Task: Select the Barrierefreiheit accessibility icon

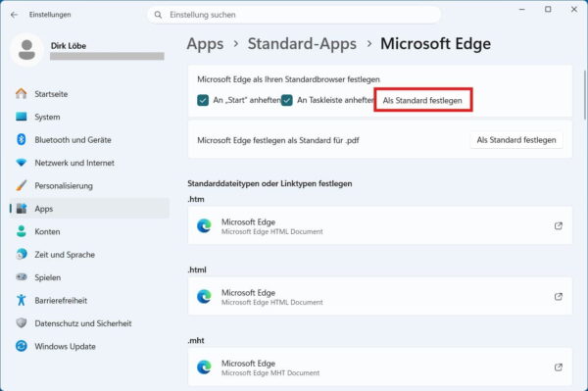Action: (22, 300)
